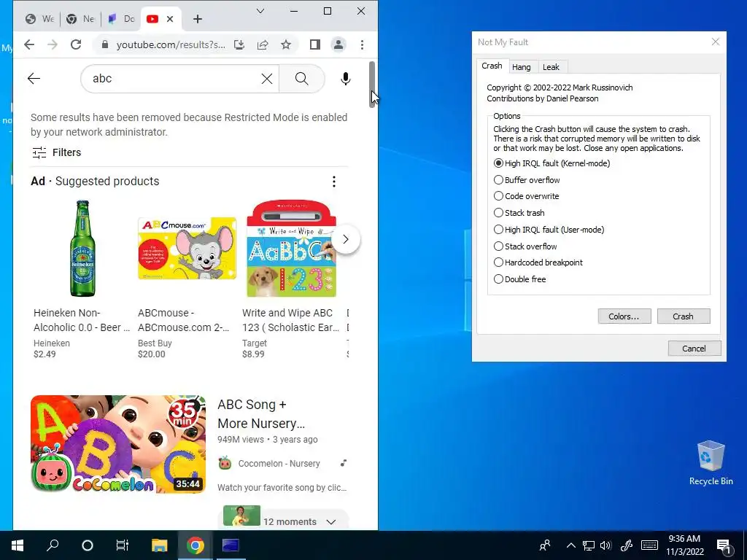
Task: Click the YouTube page scrollbar thumb
Action: click(x=372, y=85)
